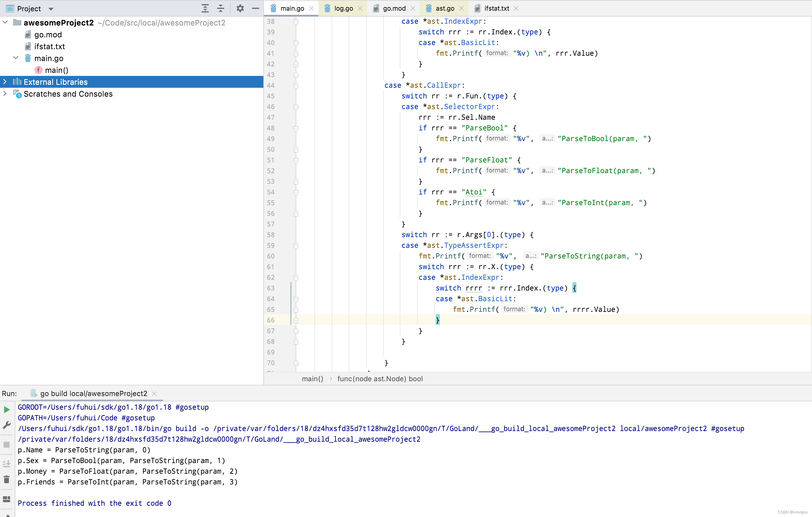Click output line beginning p.Sex = ParseToBool
Viewport: 812px width, 517px height.
[121, 460]
